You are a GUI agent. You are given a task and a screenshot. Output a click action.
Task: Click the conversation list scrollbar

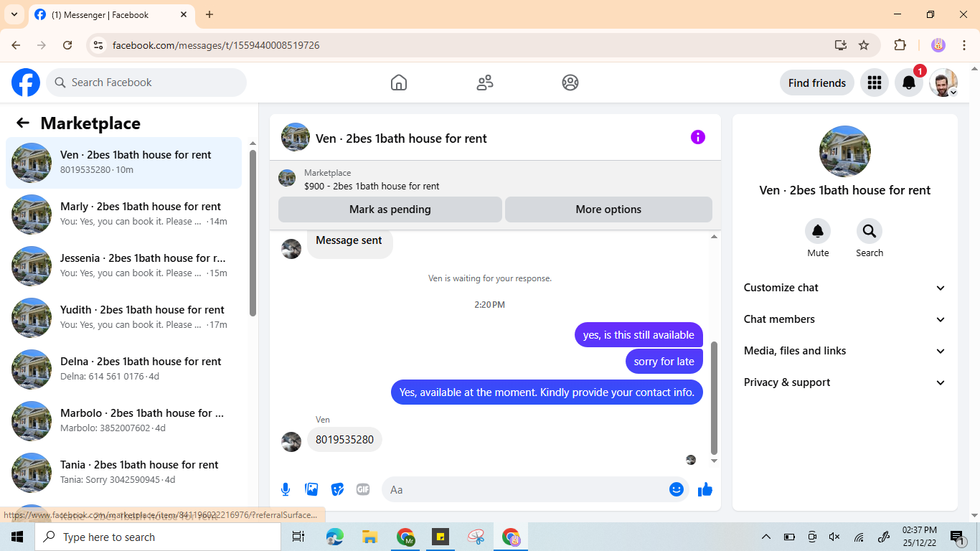pos(253,232)
